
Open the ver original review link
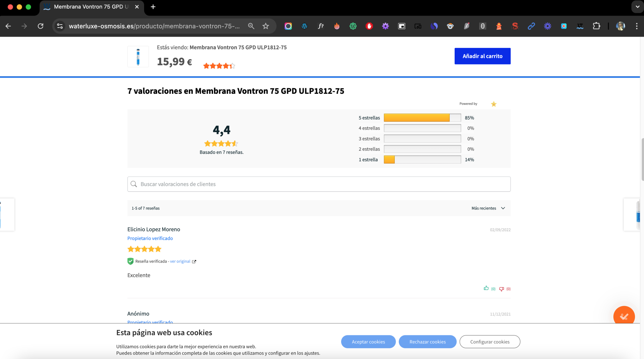[180, 261]
